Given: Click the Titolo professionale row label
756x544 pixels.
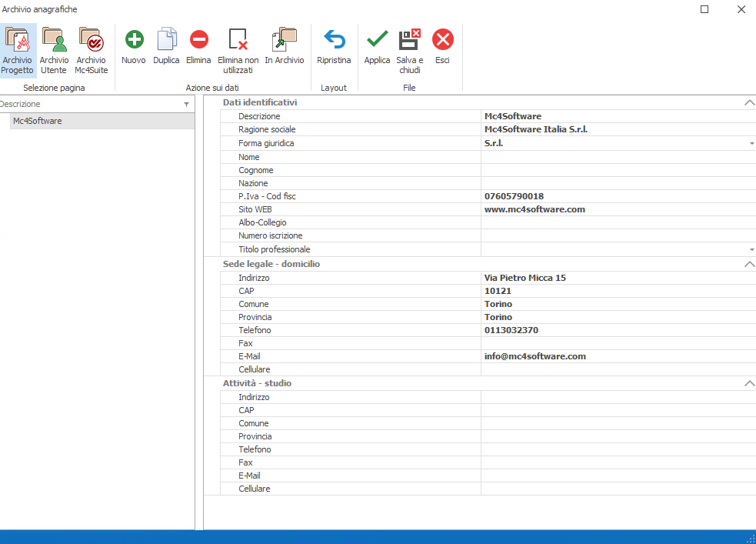Looking at the screenshot, I should point(275,249).
